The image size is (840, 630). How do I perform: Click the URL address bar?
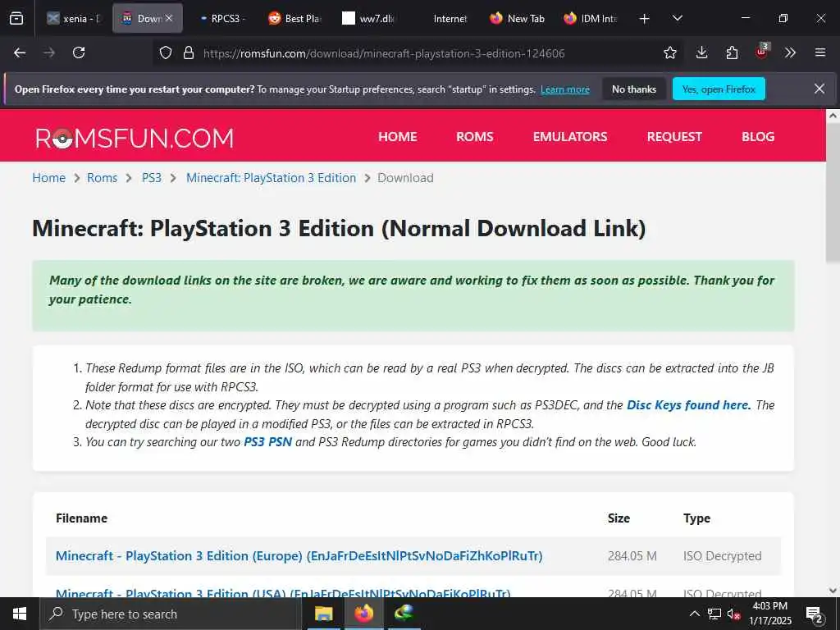coord(418,53)
